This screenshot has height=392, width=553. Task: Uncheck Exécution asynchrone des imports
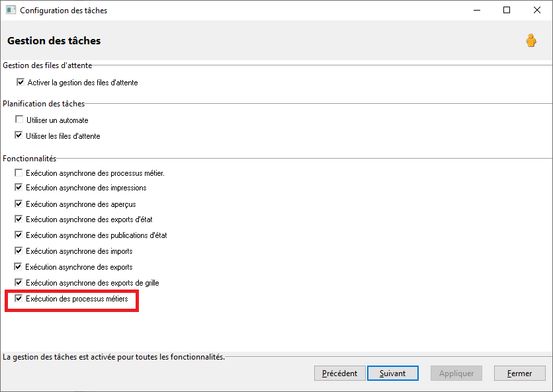pos(19,251)
